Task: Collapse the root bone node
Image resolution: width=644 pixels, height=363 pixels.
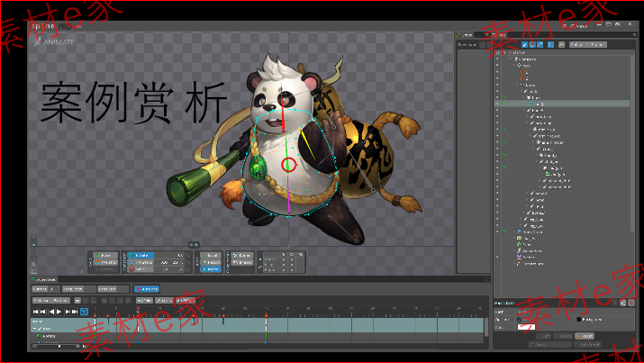Action: [x=515, y=65]
